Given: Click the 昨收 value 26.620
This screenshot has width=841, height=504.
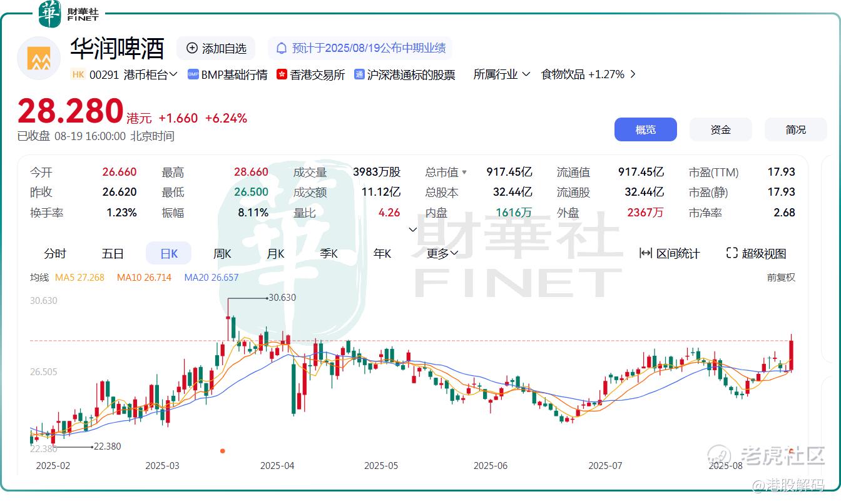Looking at the screenshot, I should pos(120,192).
